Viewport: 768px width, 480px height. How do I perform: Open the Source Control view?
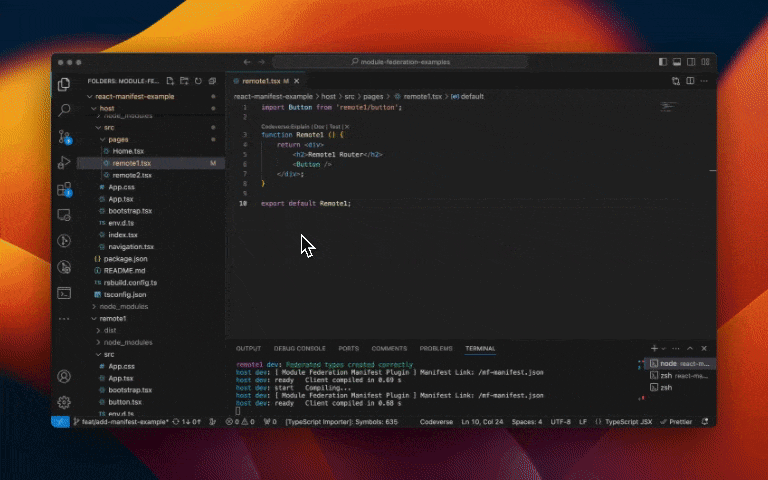coord(64,136)
